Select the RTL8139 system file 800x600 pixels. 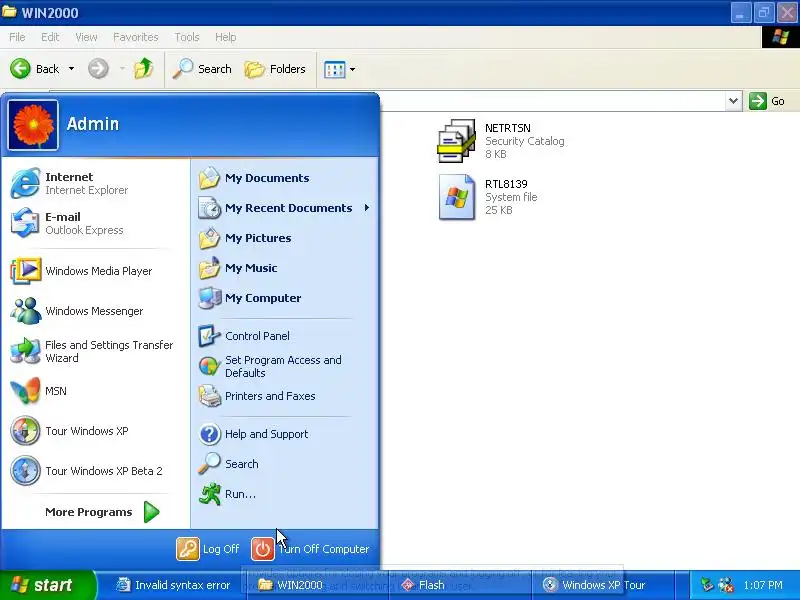(488, 197)
